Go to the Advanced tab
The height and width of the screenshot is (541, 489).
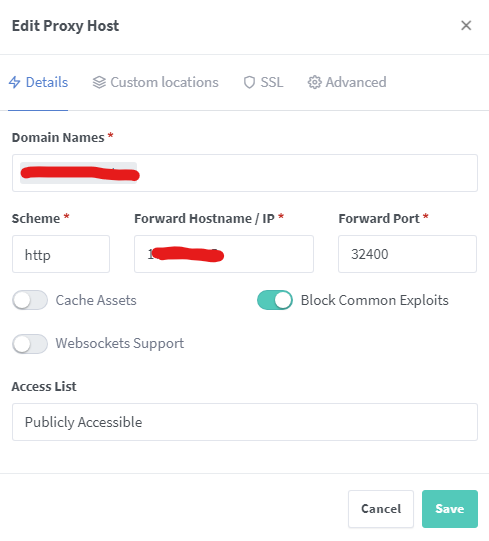[x=347, y=82]
